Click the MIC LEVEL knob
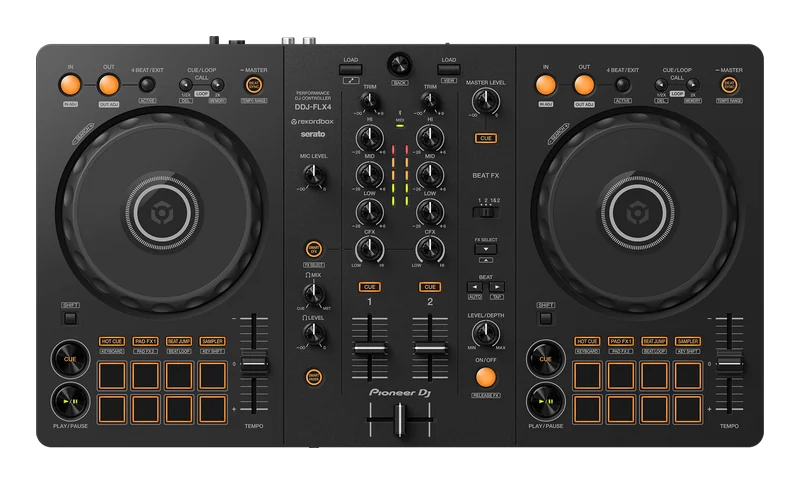This screenshot has width=800, height=484. [x=314, y=175]
